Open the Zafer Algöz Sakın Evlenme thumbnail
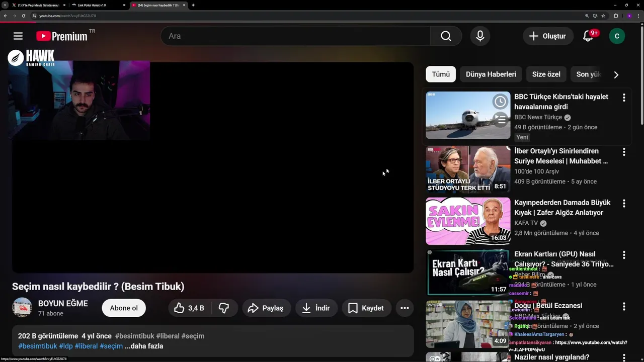644x362 pixels. tap(468, 221)
